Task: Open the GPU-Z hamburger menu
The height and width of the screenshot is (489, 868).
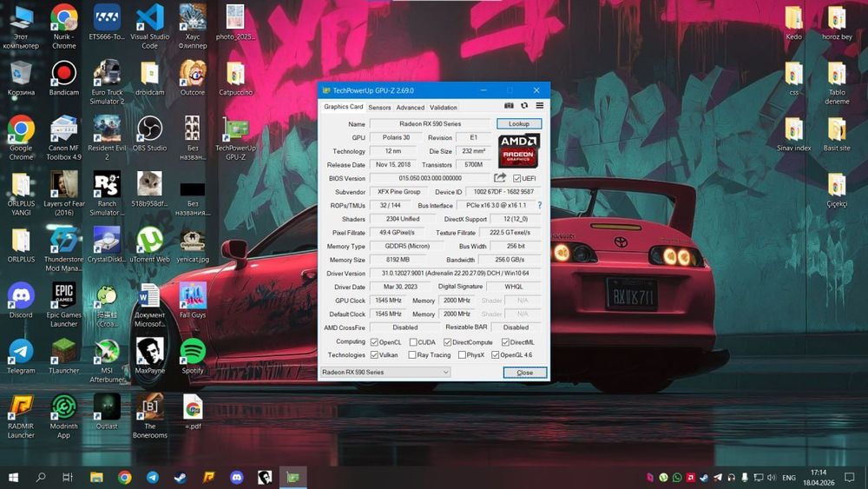Action: click(540, 106)
